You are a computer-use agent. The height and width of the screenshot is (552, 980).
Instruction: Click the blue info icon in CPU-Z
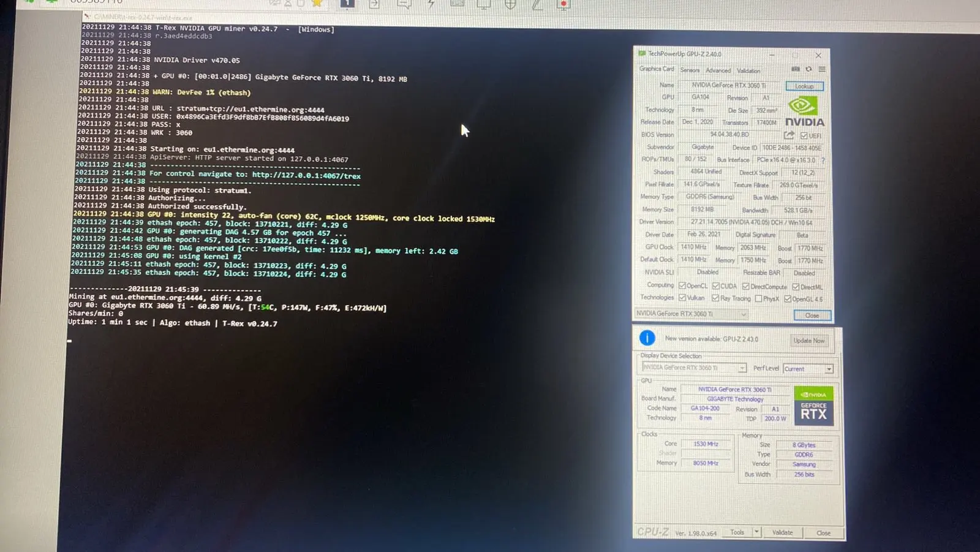[647, 338]
